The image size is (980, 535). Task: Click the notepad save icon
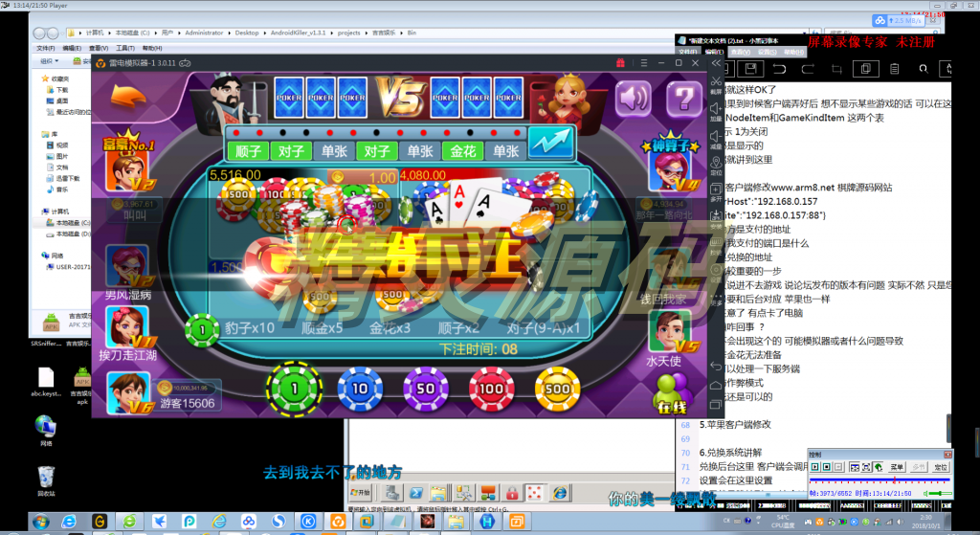(750, 69)
